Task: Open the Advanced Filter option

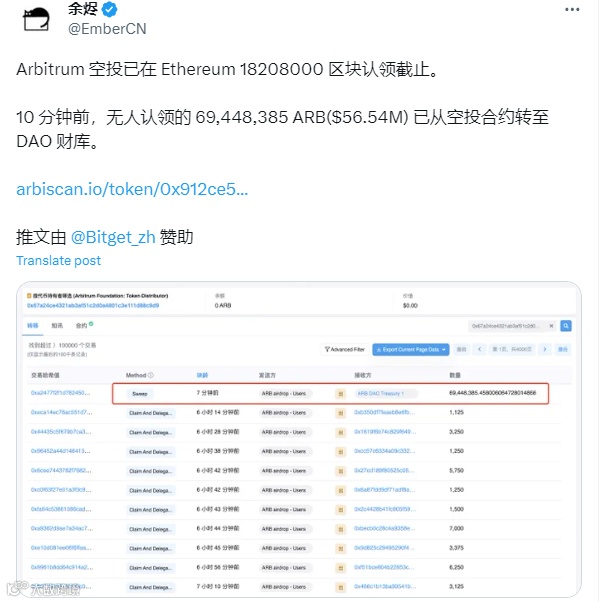Action: click(345, 349)
